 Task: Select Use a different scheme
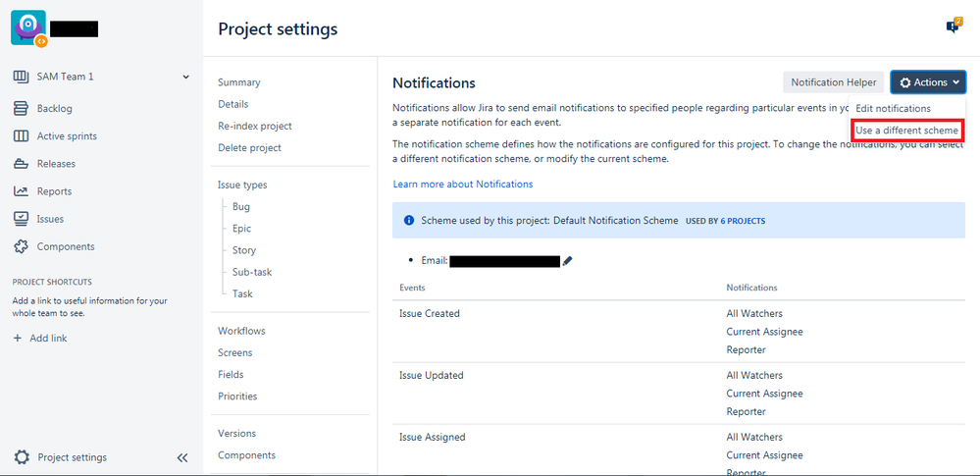(x=906, y=131)
